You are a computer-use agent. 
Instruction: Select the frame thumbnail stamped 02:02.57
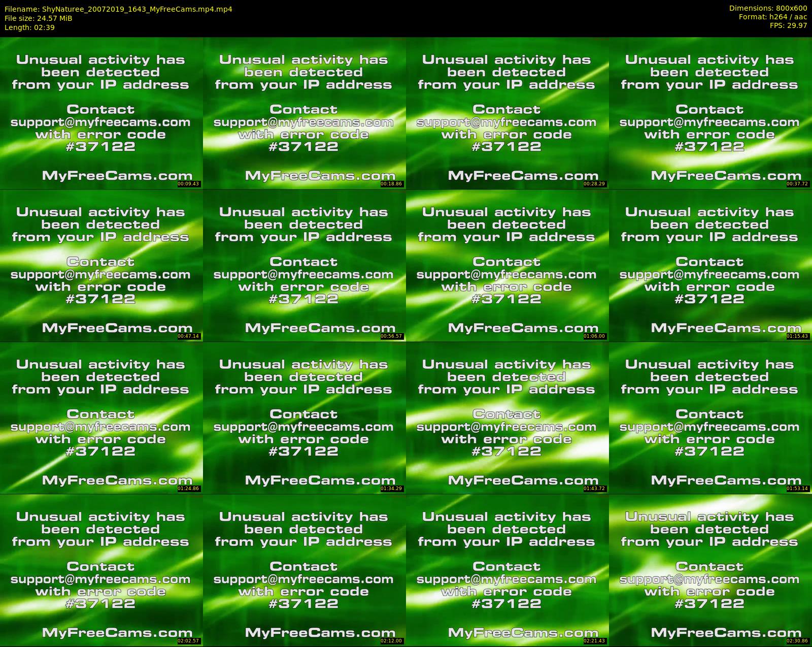pos(101,570)
